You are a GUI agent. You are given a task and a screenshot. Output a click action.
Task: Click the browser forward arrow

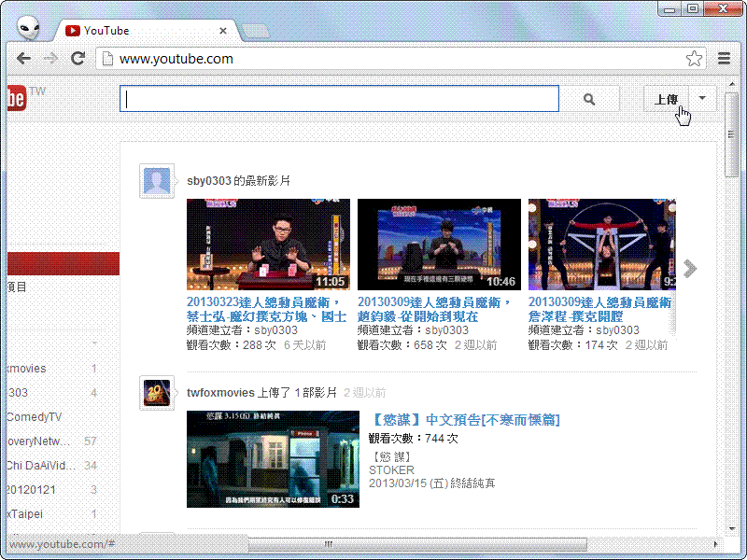tap(50, 59)
